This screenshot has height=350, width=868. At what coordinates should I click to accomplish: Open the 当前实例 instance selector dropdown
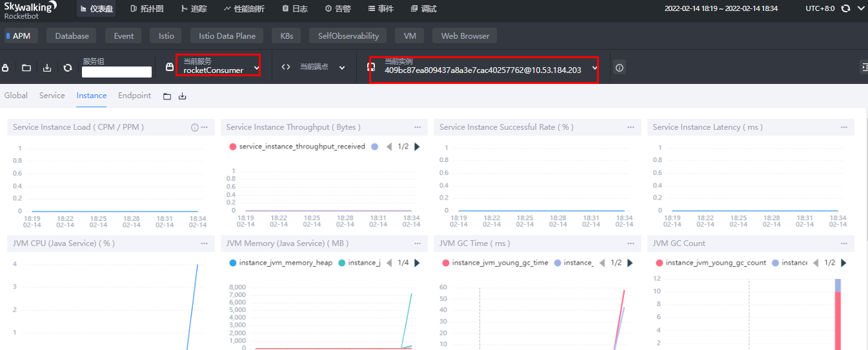point(483,70)
